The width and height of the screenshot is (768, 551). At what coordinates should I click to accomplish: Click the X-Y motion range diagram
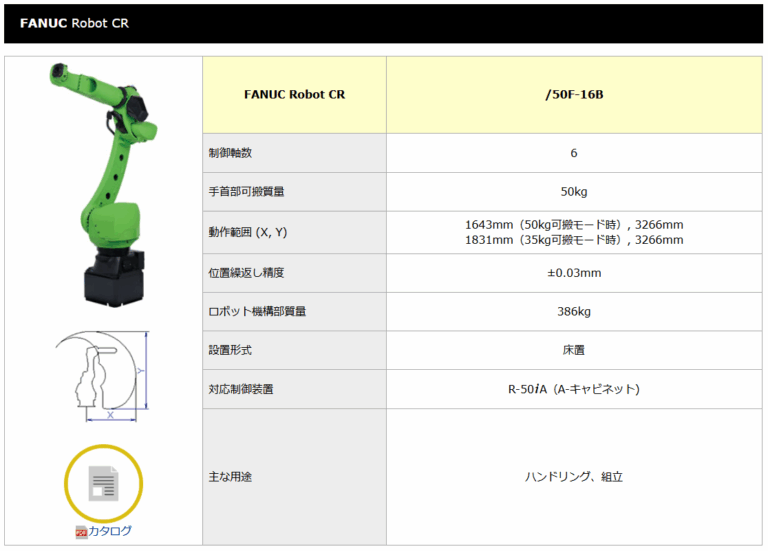(102, 376)
